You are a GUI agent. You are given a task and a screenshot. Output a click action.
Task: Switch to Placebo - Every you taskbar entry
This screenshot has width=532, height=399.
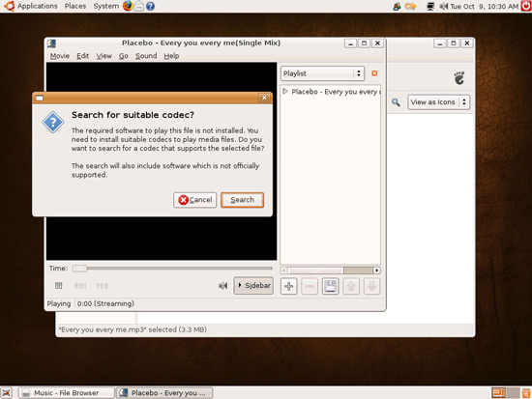click(x=164, y=393)
